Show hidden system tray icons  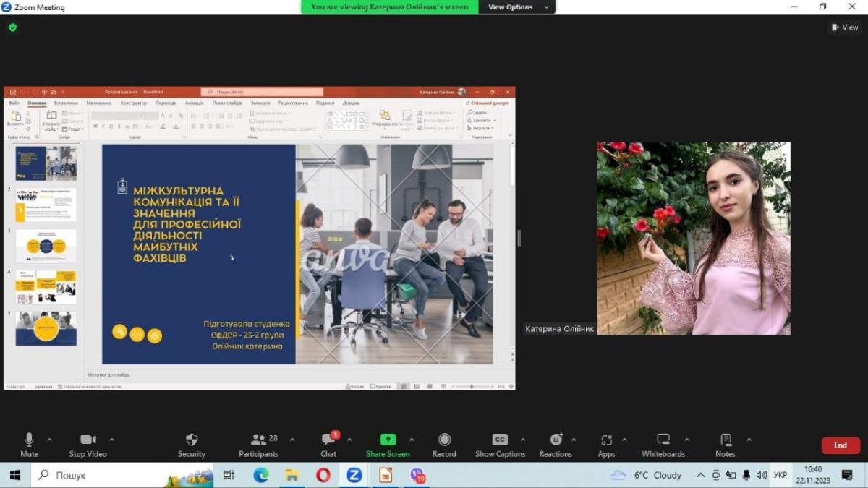(700, 475)
